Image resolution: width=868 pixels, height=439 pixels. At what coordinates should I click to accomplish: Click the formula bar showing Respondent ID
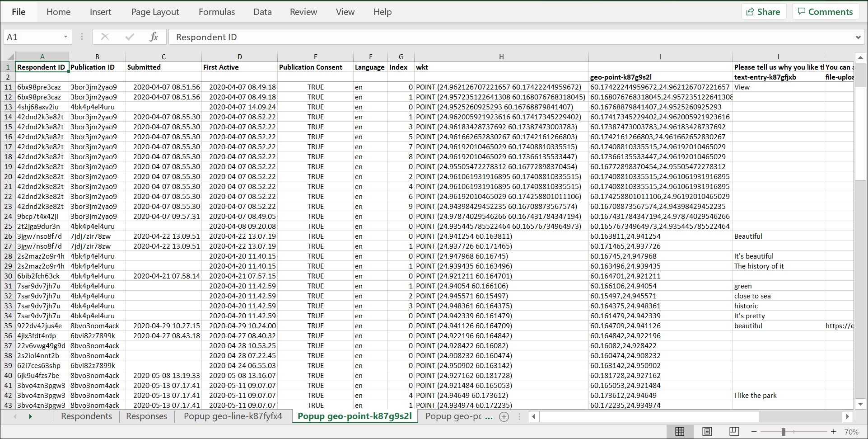(510, 37)
